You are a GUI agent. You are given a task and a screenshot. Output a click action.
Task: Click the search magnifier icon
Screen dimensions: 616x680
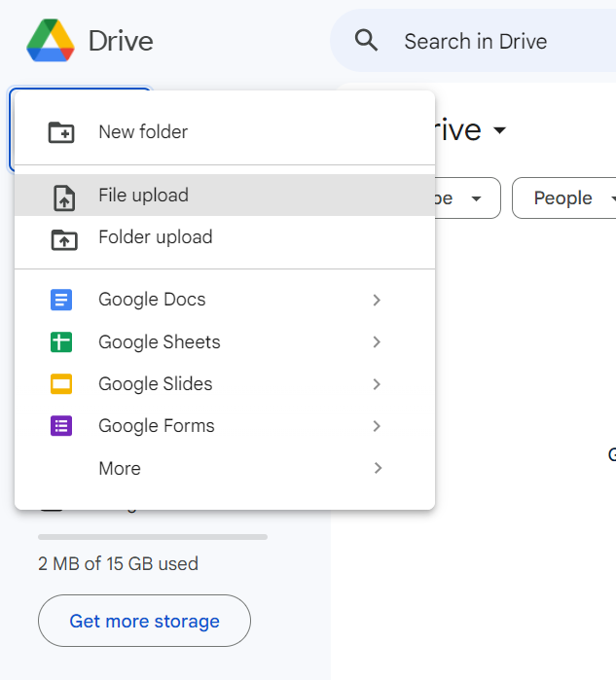point(366,40)
